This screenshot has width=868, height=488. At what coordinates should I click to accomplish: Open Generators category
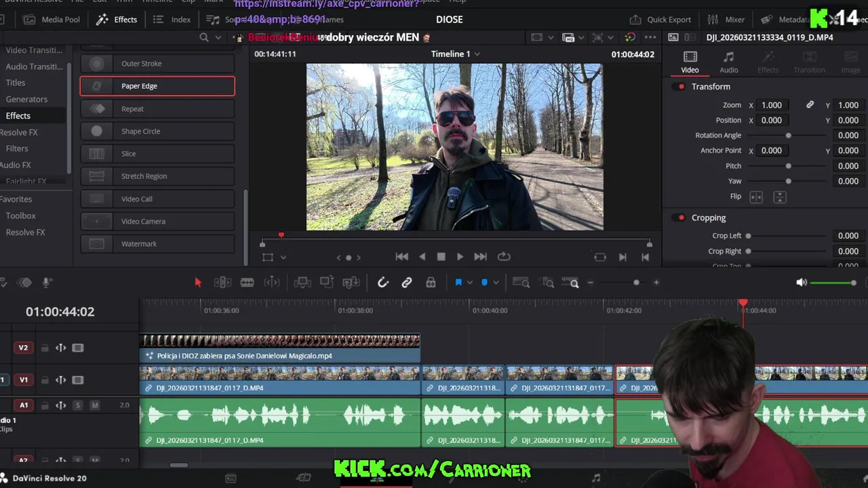coord(26,99)
